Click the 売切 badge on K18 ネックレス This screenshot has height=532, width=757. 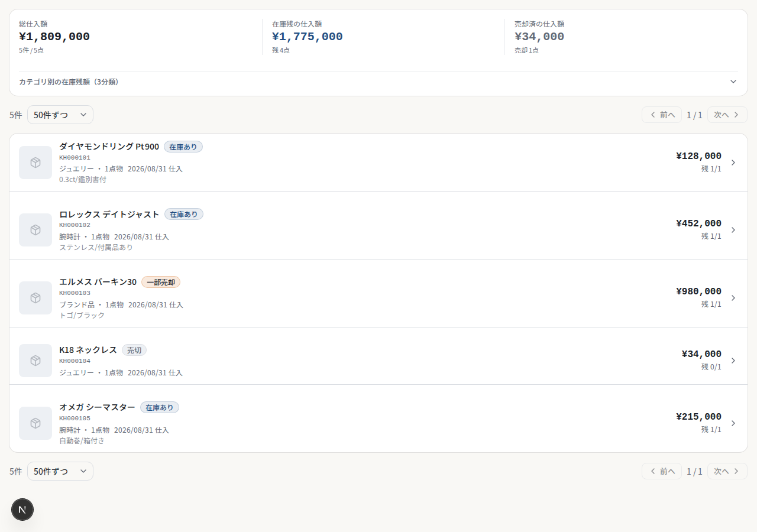(134, 350)
